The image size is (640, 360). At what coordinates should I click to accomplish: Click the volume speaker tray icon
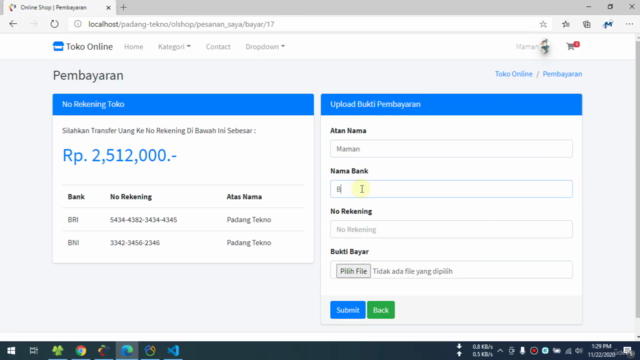(579, 351)
